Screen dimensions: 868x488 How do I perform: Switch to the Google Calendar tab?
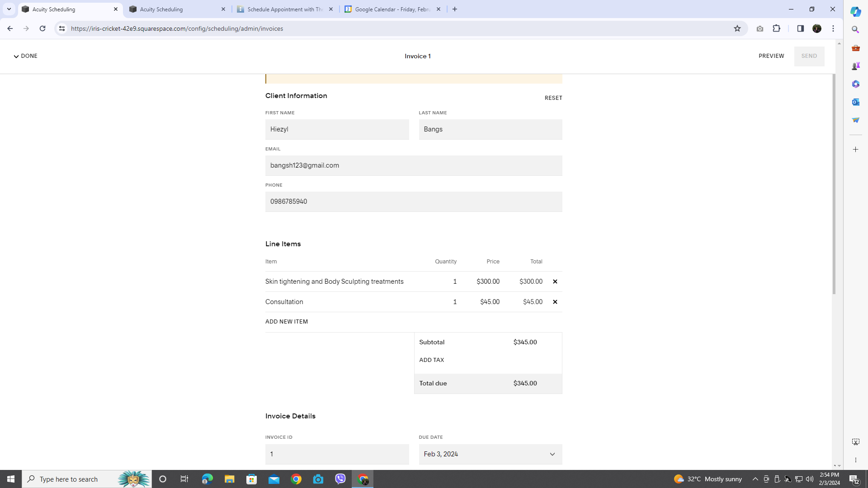tap(392, 9)
